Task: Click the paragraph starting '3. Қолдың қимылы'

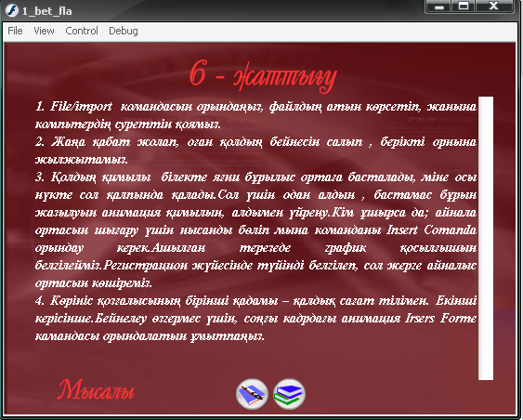Action: 255,230
